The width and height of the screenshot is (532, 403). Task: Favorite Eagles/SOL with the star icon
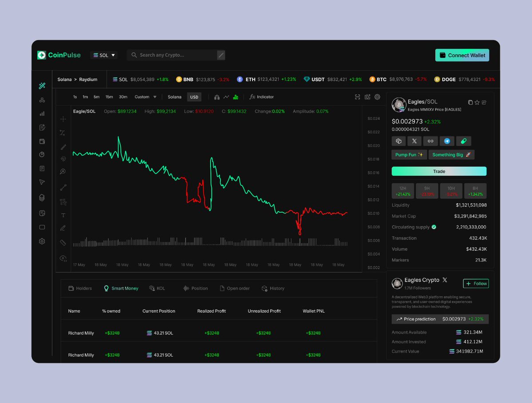(477, 103)
